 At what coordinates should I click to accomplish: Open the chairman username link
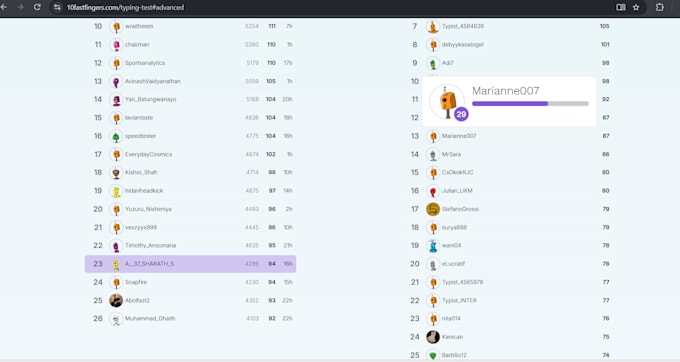click(137, 45)
